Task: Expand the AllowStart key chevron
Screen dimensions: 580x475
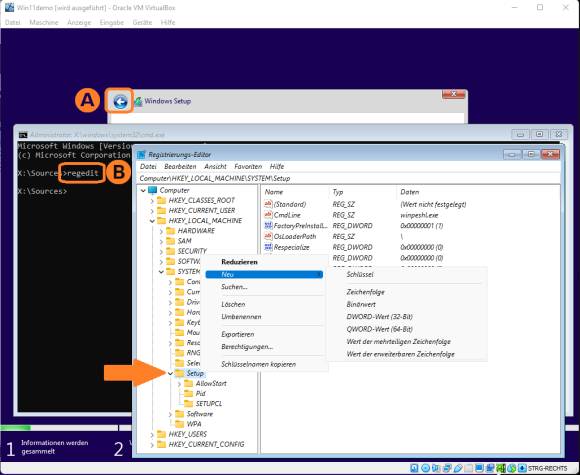Action: pyautogui.click(x=179, y=384)
